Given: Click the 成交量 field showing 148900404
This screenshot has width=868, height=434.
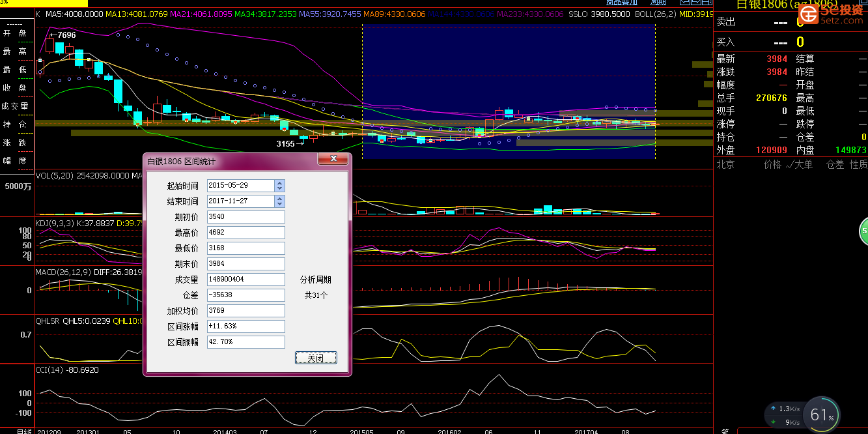Looking at the screenshot, I should coord(246,280).
